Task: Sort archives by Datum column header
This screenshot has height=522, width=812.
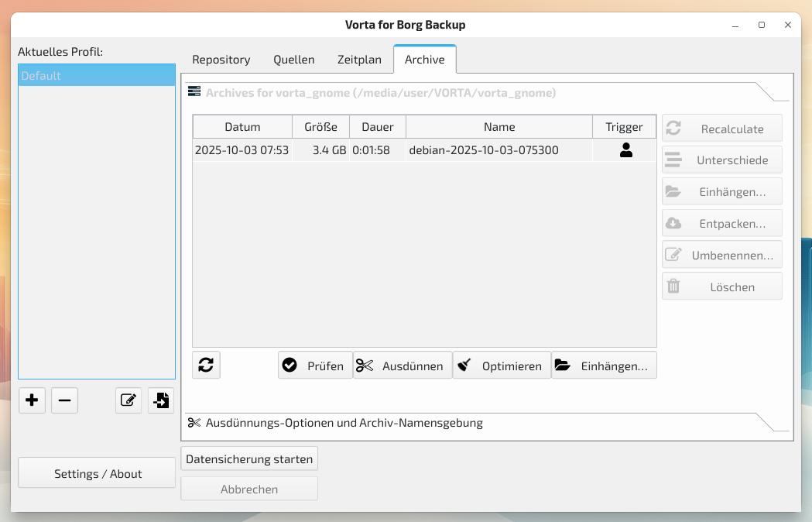Action: 242,127
